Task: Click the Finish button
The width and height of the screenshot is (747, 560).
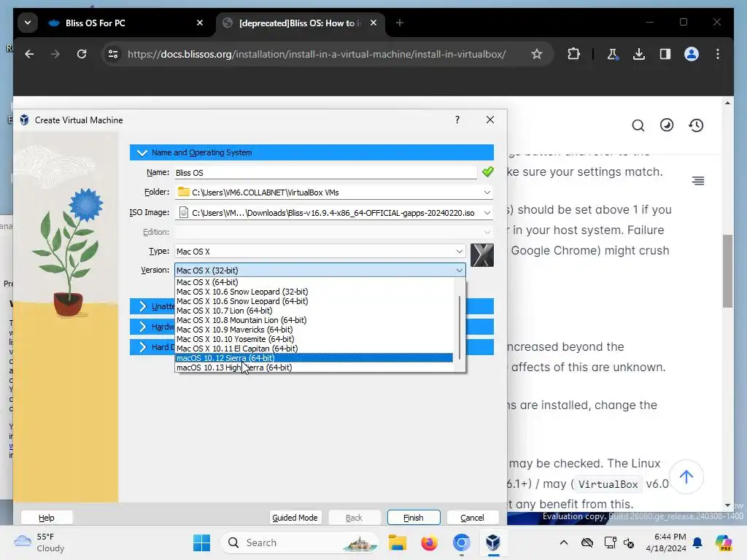Action: click(x=414, y=518)
